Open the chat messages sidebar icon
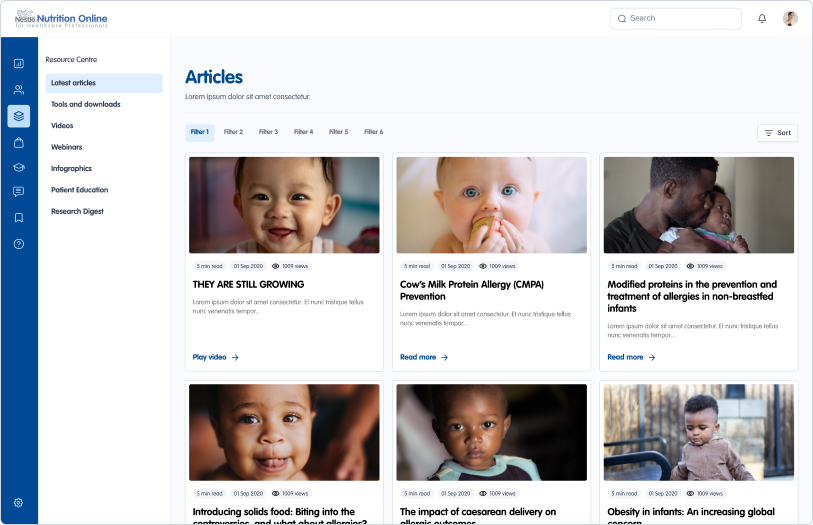The height and width of the screenshot is (525, 813). point(19,192)
